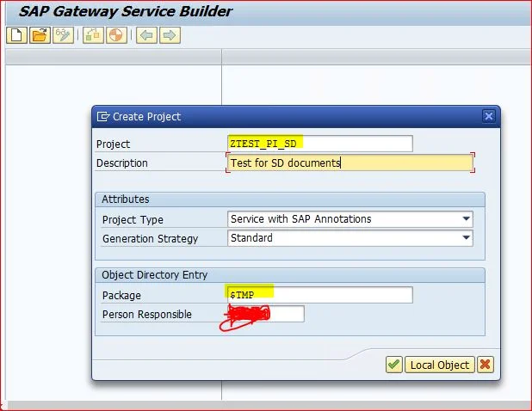Click the Description label text

coord(121,163)
